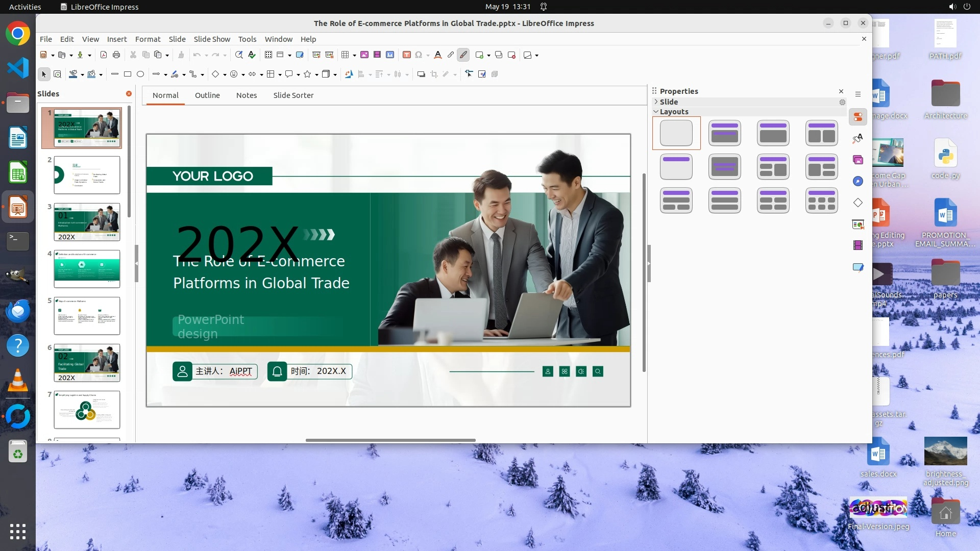Export directly as PDF icon
The image size is (980, 551).
click(x=104, y=55)
